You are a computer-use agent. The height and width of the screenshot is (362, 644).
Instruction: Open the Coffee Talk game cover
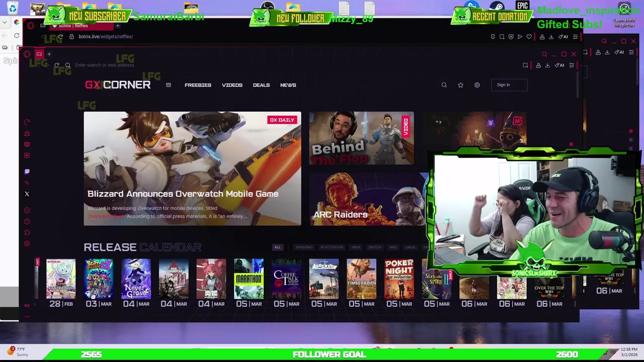point(286,279)
